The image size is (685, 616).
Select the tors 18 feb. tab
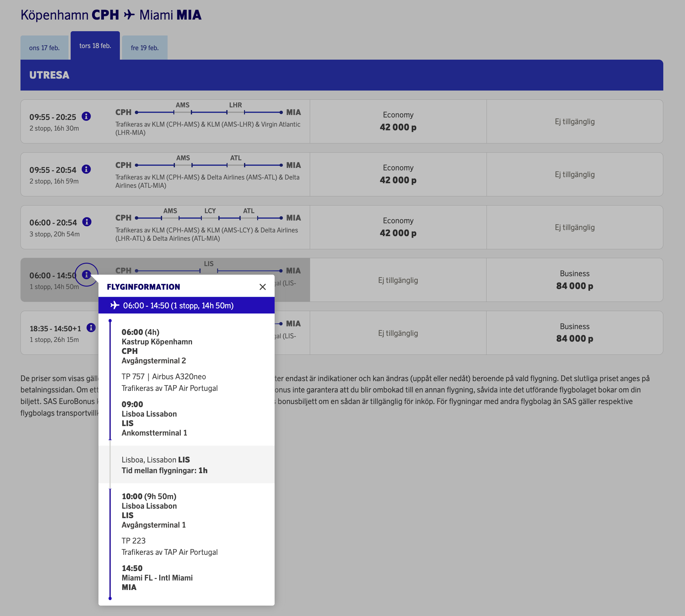(95, 46)
